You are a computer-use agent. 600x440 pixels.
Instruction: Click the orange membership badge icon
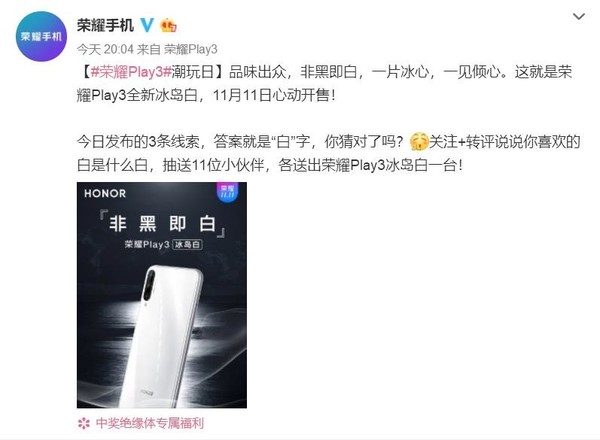tap(168, 26)
